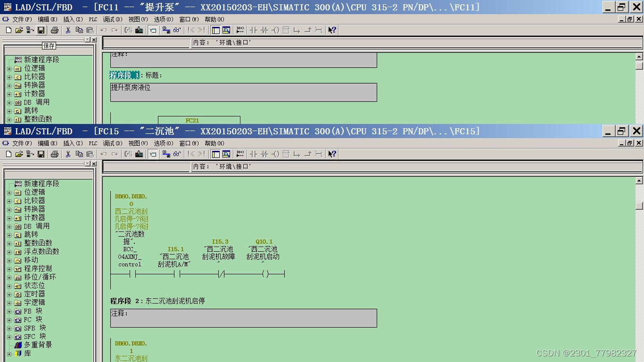Toggle details view button in FC11 toolbar
Image resolution: width=644 pixels, height=362 pixels.
226,30
